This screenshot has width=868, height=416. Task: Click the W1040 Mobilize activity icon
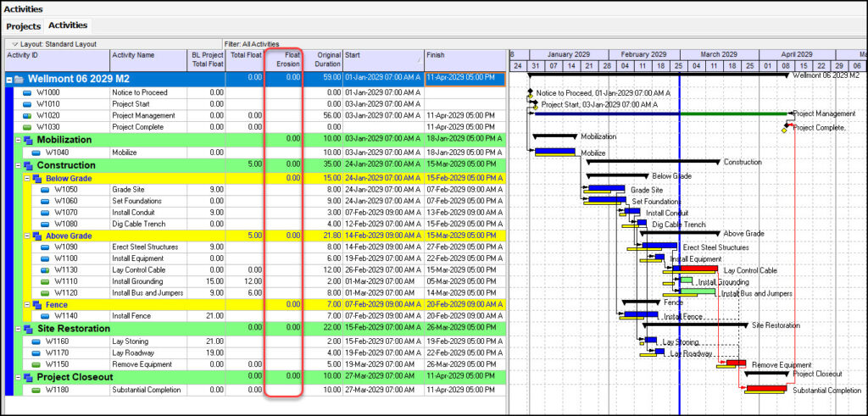point(36,153)
